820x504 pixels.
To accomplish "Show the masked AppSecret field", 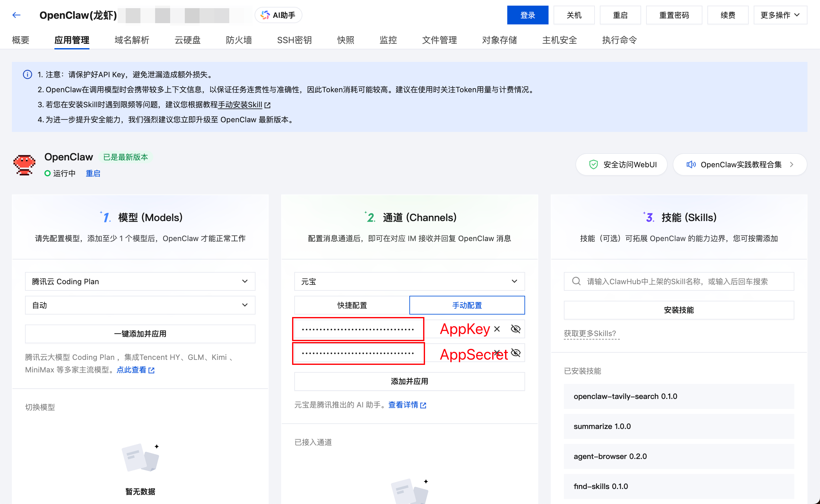I will point(515,352).
